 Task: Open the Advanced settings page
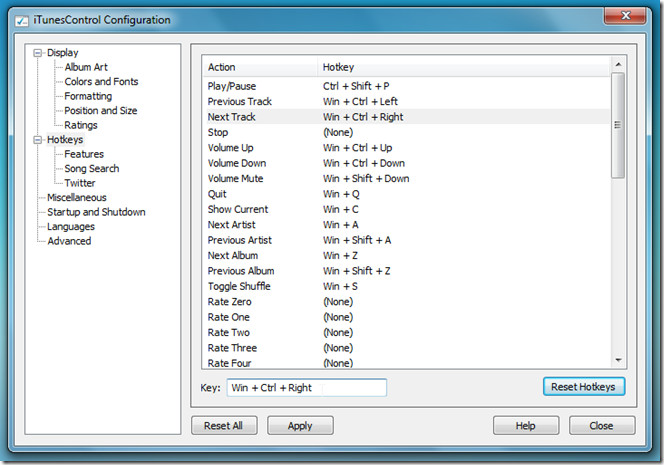[69, 241]
